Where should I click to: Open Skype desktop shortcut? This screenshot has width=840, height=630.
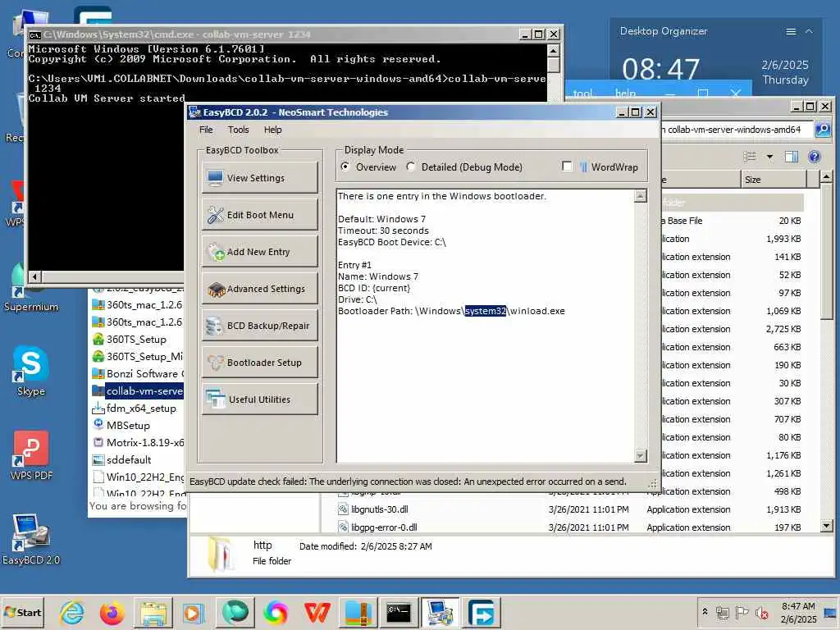(30, 371)
